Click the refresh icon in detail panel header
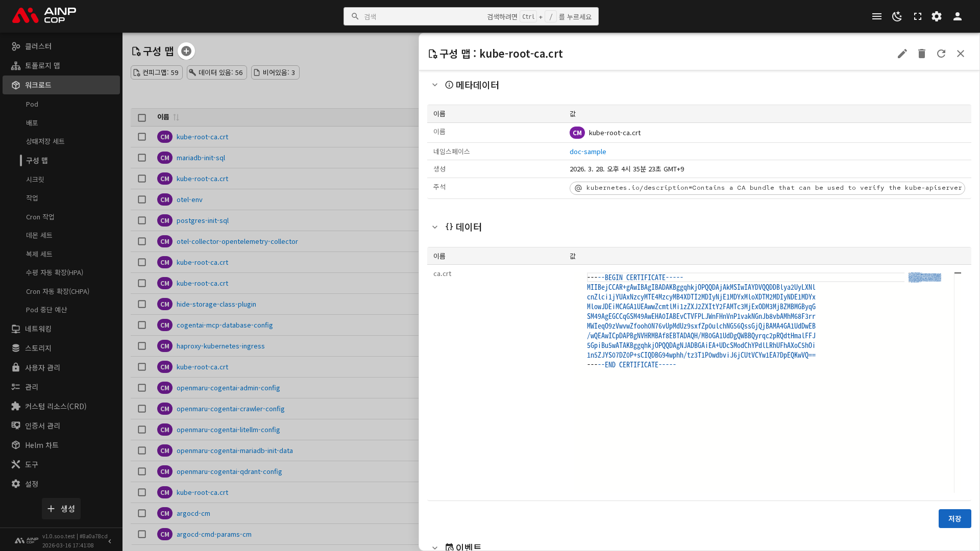 941,54
